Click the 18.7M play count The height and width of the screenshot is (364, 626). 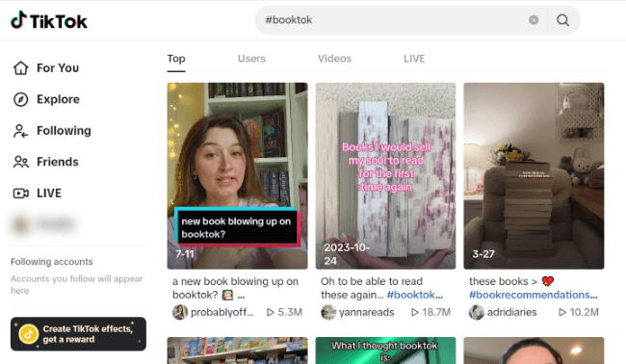[430, 312]
